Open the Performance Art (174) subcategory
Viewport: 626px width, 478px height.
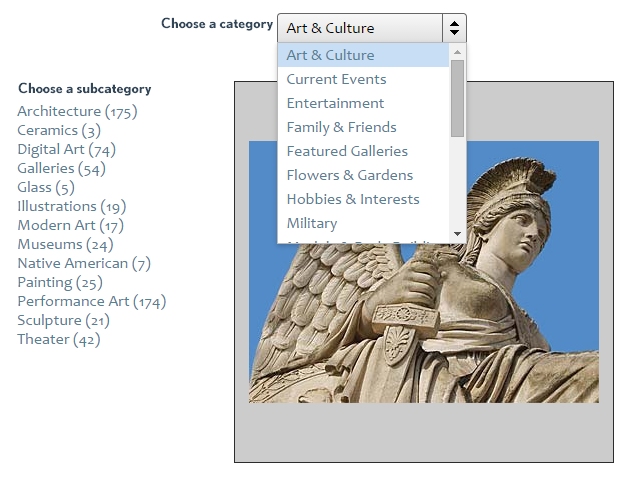point(92,301)
